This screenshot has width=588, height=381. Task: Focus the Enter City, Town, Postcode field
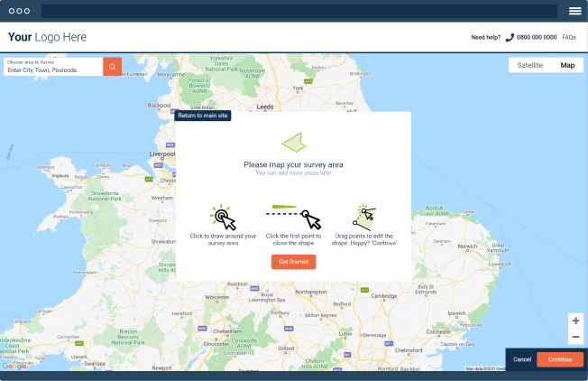coord(53,67)
